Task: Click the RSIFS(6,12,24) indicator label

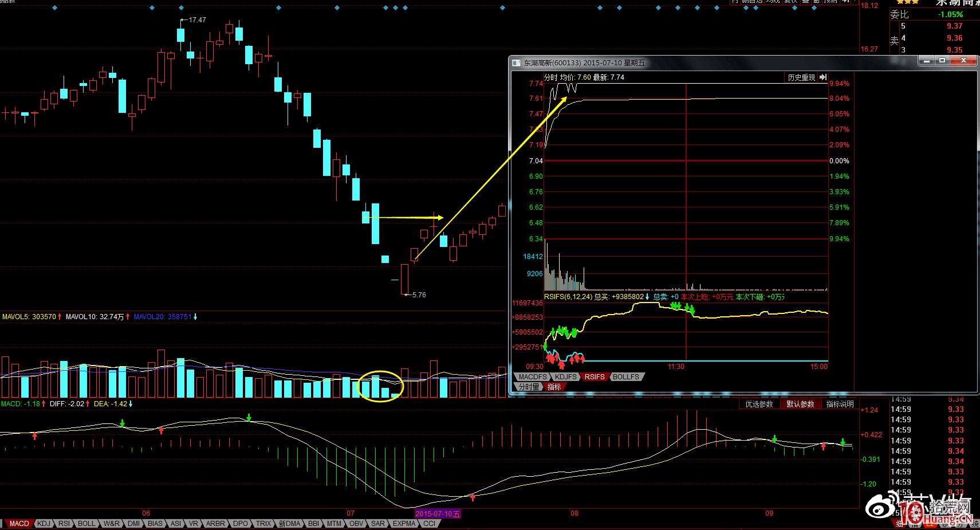Action: pos(568,297)
